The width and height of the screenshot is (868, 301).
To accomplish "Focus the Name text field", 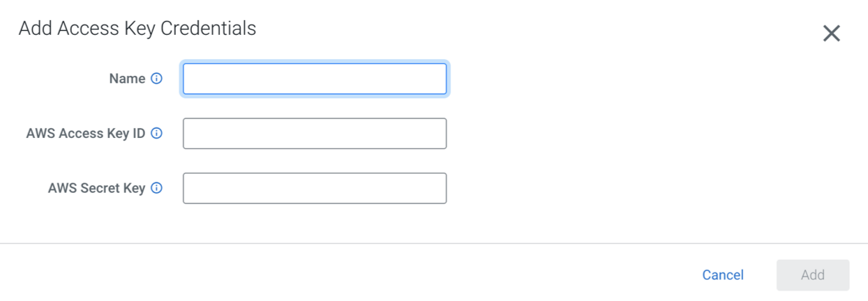I will [315, 79].
